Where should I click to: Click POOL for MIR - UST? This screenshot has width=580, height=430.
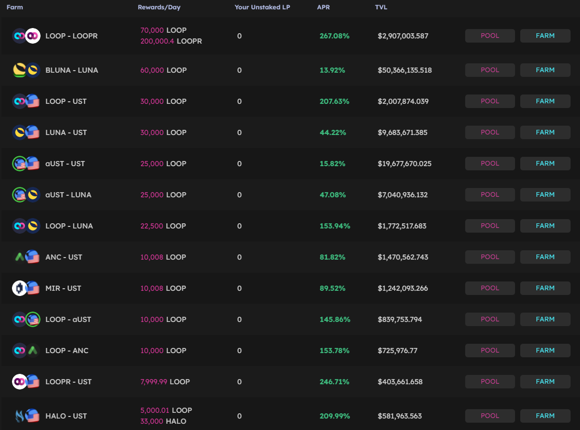[490, 288]
